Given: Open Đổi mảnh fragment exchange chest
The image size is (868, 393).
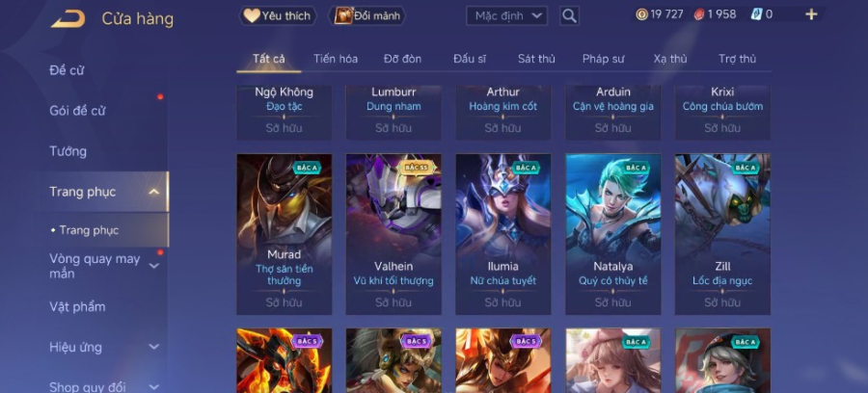Looking at the screenshot, I should pos(367,16).
